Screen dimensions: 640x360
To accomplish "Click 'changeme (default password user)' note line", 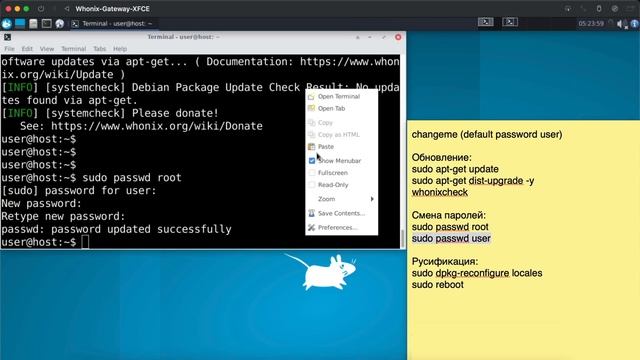I will 487,135.
